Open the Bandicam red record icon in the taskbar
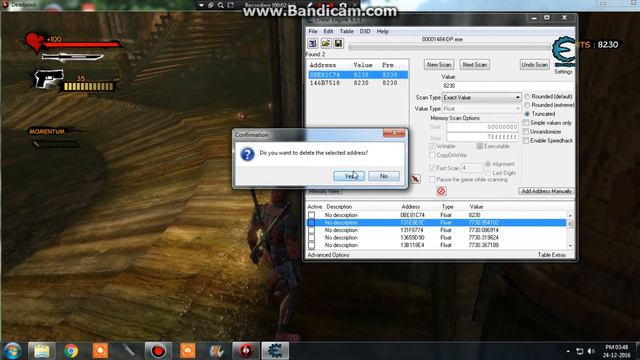The image size is (640, 360). point(158,351)
